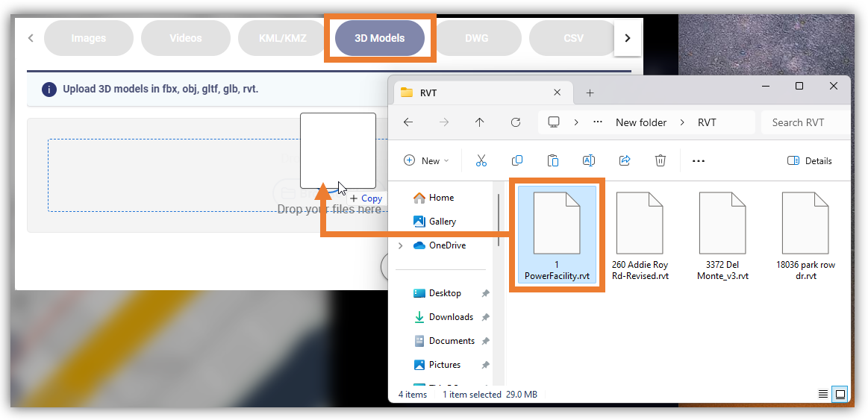Show previous file type tabs with left chevron
The image size is (868, 420).
(31, 38)
